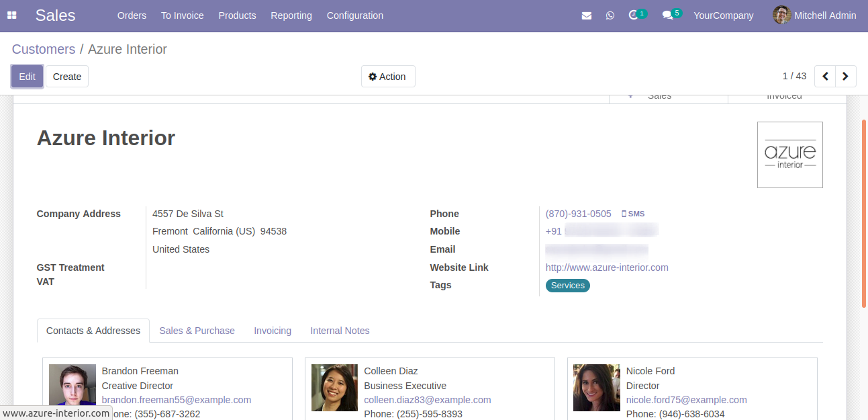Email colleen.diaz83@example.com
The width and height of the screenshot is (868, 420).
coord(428,400)
